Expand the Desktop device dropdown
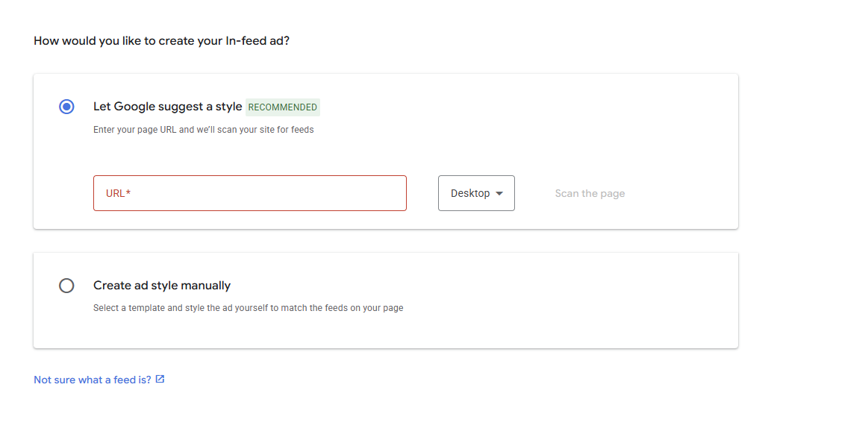The height and width of the screenshot is (443, 868). [x=477, y=193]
